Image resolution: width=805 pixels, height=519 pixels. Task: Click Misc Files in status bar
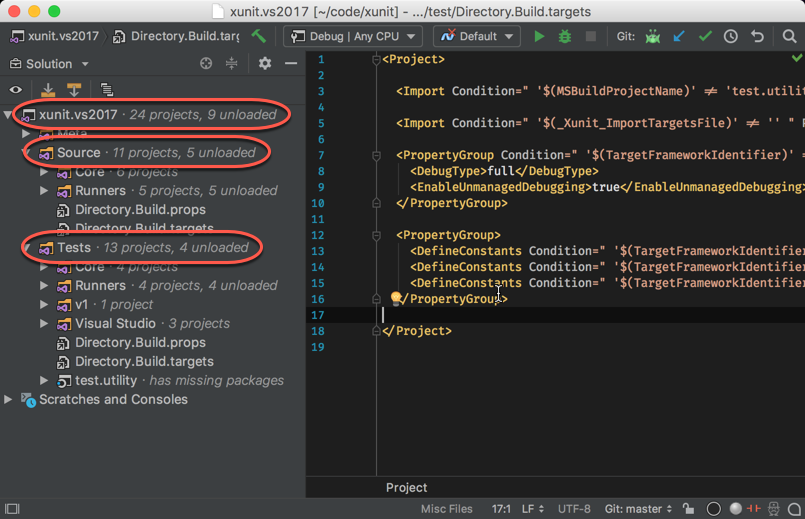(x=447, y=509)
